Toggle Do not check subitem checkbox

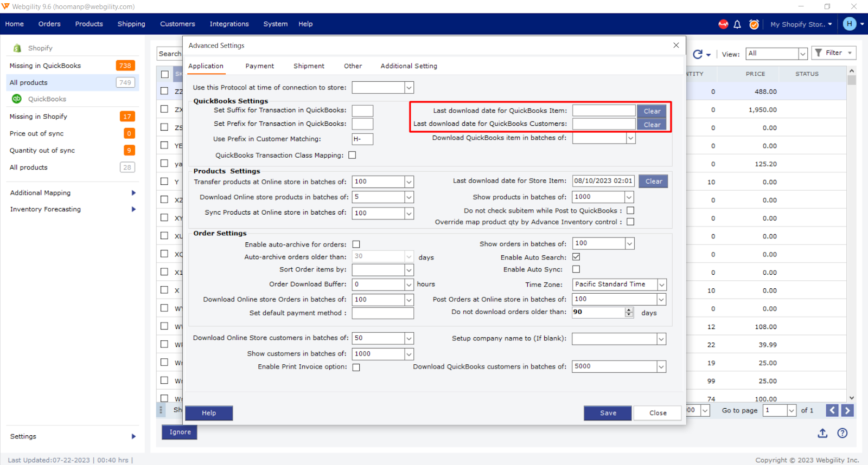pyautogui.click(x=630, y=210)
